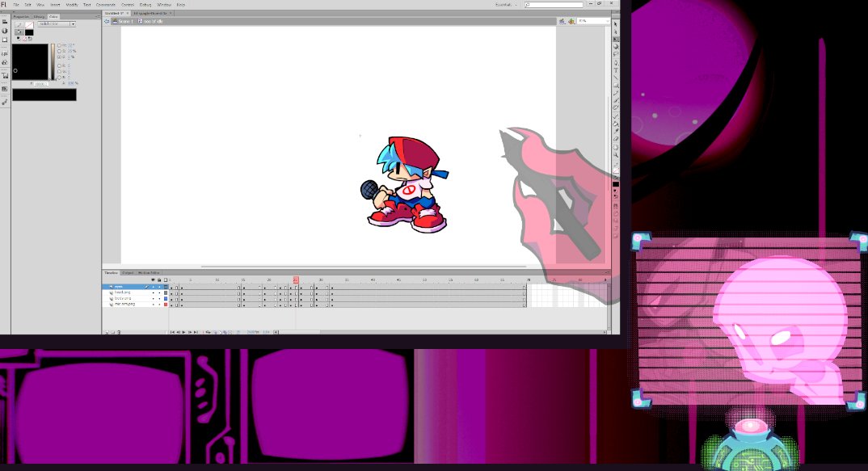Switch to the Motion Editor tab

(149, 273)
